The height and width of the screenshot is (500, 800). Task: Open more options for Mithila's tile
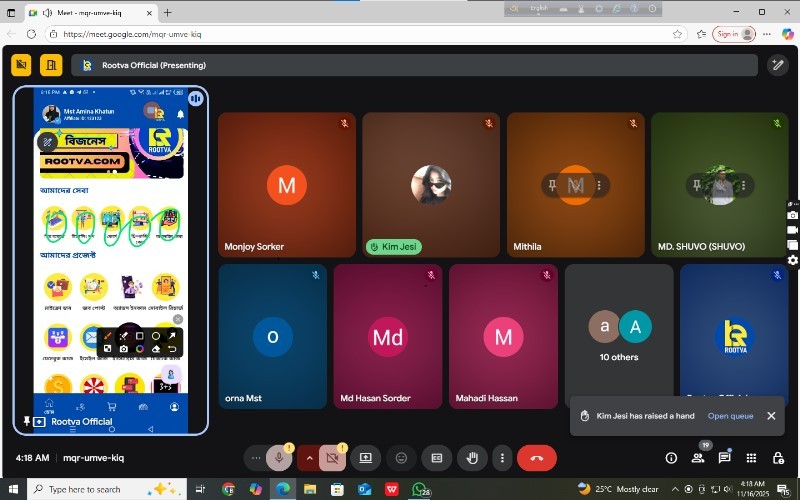click(x=599, y=186)
